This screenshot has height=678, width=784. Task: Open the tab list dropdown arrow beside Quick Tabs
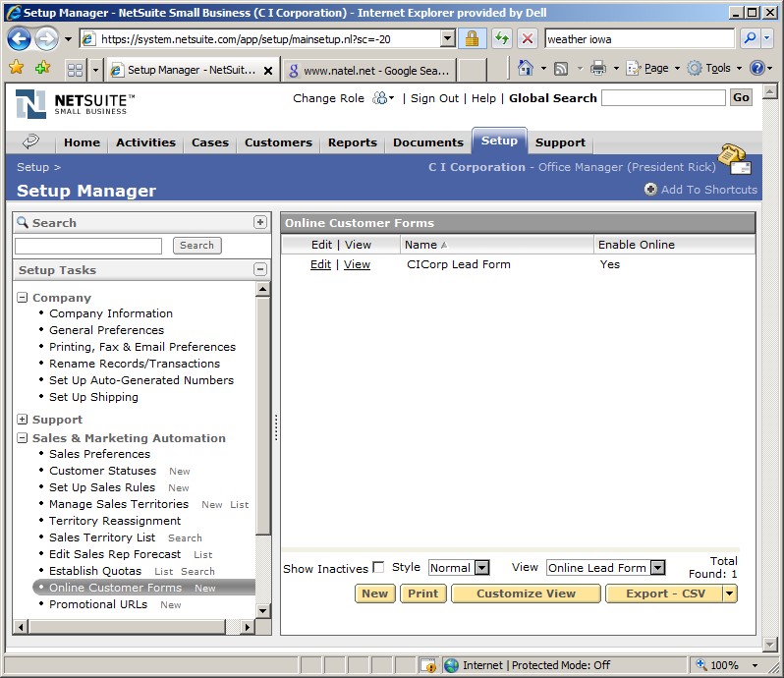(x=96, y=70)
